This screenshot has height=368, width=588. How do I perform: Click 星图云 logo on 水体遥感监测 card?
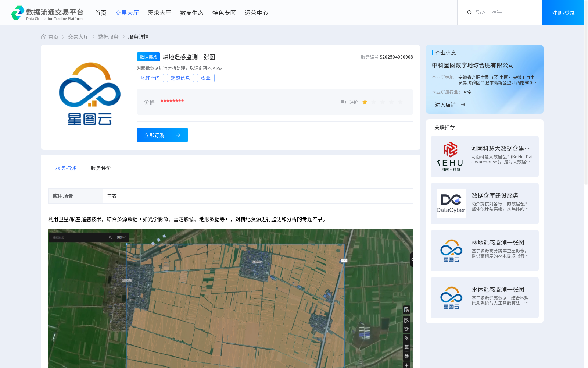pyautogui.click(x=451, y=298)
